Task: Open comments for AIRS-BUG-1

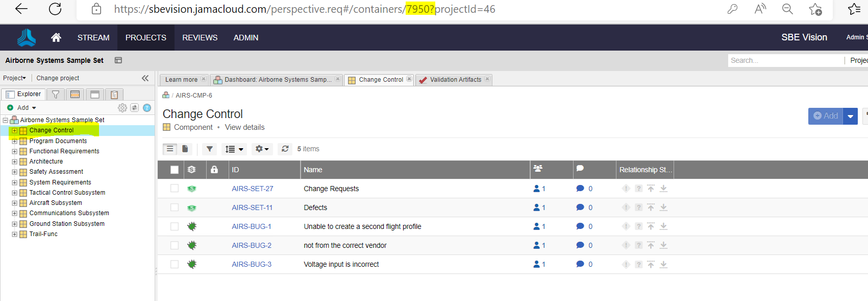Action: coord(580,226)
